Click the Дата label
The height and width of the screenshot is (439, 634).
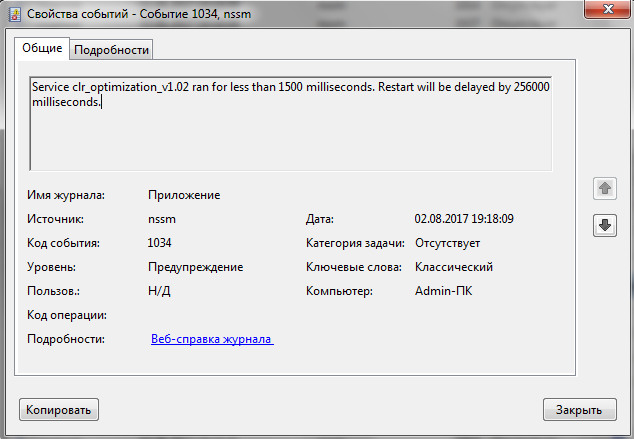320,219
